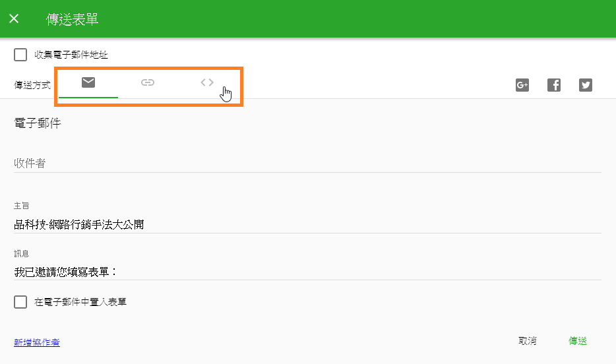Image resolution: width=616 pixels, height=364 pixels.
Task: Switch to the link send method tab
Action: 148,82
